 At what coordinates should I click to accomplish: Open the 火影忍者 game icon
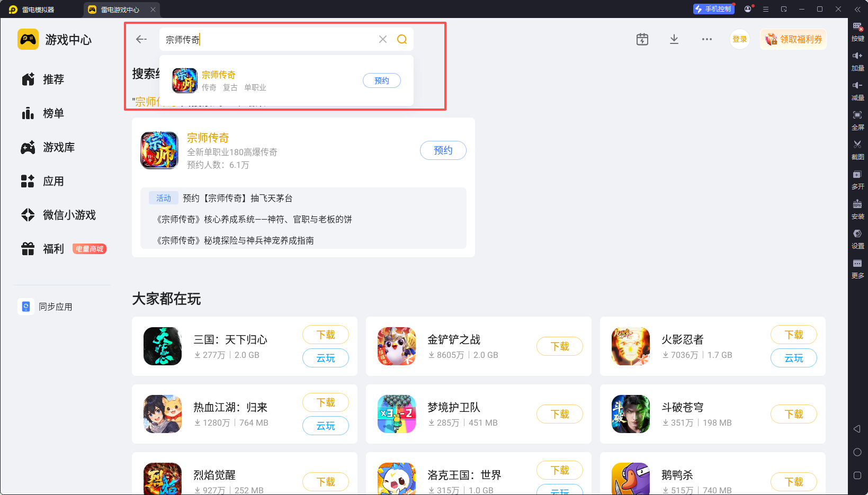pos(631,346)
